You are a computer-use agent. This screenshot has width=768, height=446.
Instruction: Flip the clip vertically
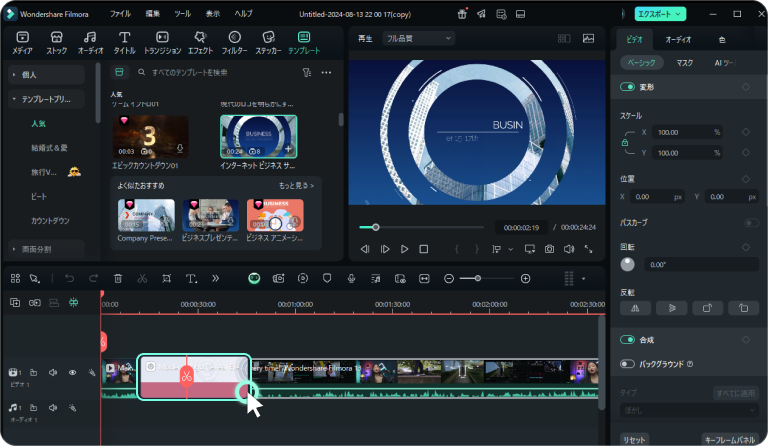tap(672, 308)
